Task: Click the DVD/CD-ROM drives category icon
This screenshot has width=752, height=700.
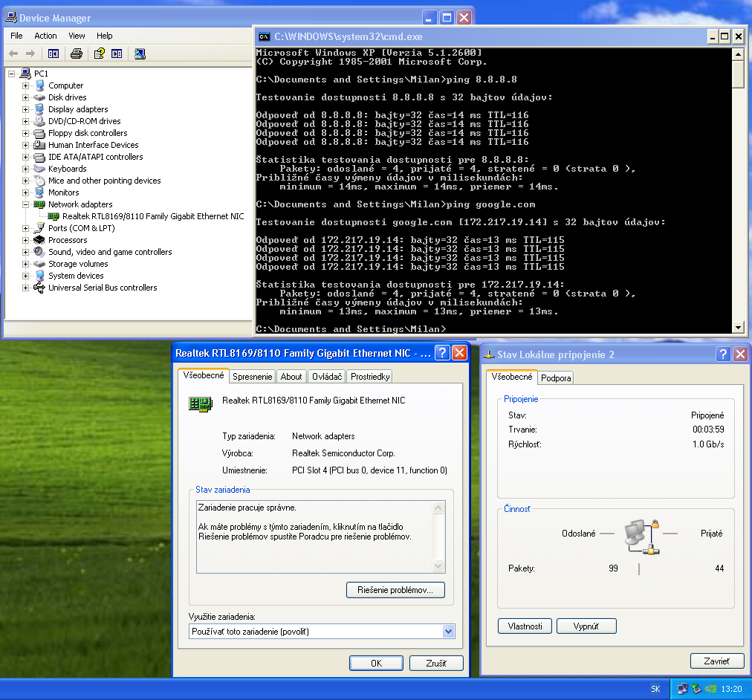Action: coord(39,121)
